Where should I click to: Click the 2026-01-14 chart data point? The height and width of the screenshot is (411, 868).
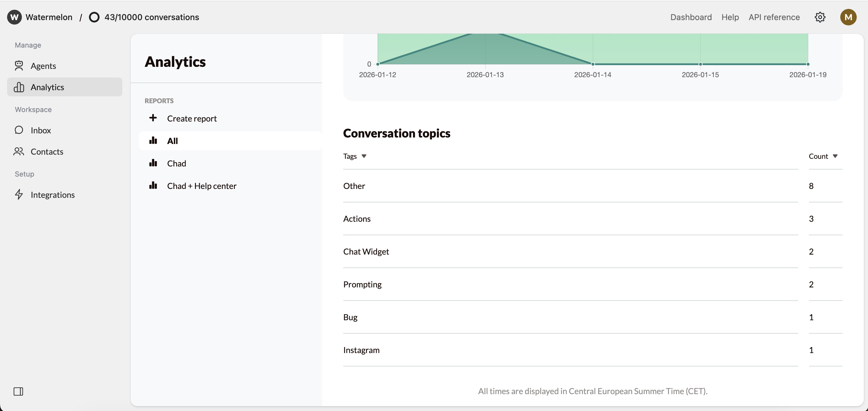click(x=593, y=64)
